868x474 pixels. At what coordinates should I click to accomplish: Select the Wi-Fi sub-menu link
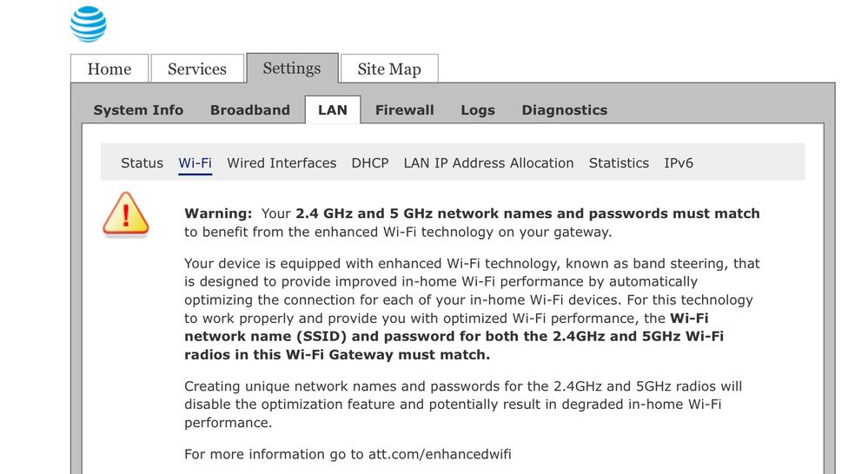(195, 163)
